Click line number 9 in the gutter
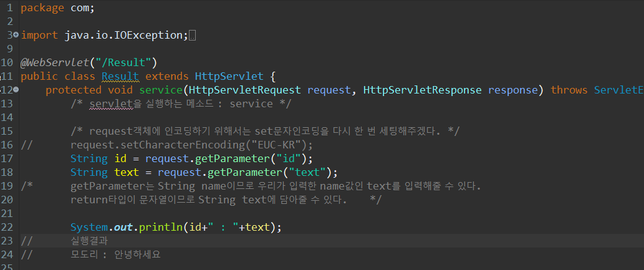This screenshot has width=644, height=270. [10, 49]
